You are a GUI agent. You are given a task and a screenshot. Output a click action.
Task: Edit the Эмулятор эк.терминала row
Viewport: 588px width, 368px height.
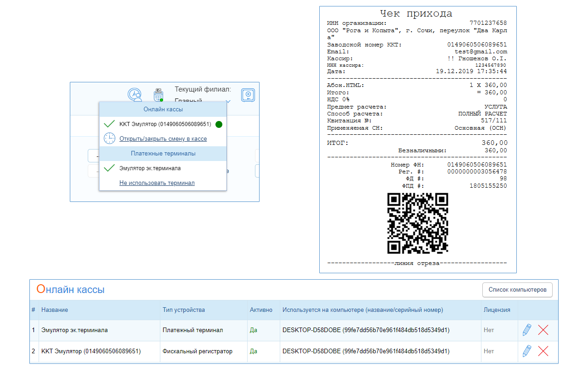(x=527, y=330)
